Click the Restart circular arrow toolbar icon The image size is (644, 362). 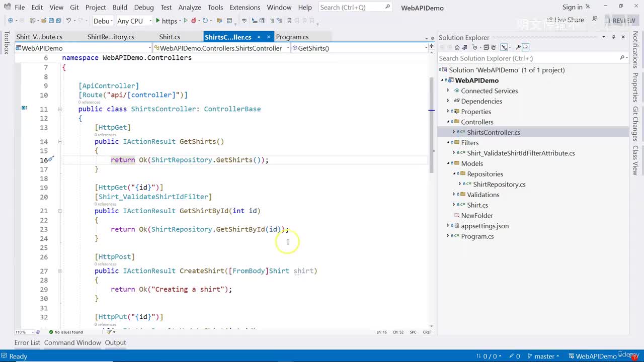(205, 21)
